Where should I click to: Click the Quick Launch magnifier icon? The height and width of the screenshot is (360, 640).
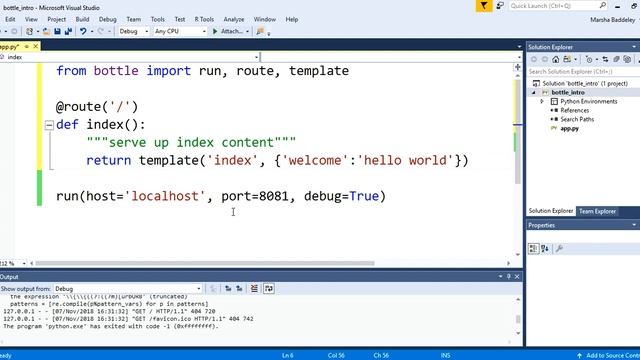coord(603,5)
